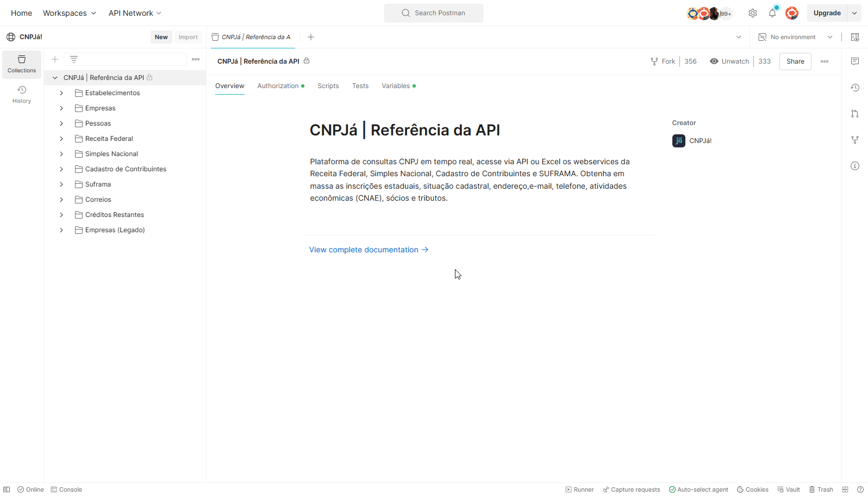Open a new tab with plus button
The image size is (868, 496).
click(x=311, y=37)
